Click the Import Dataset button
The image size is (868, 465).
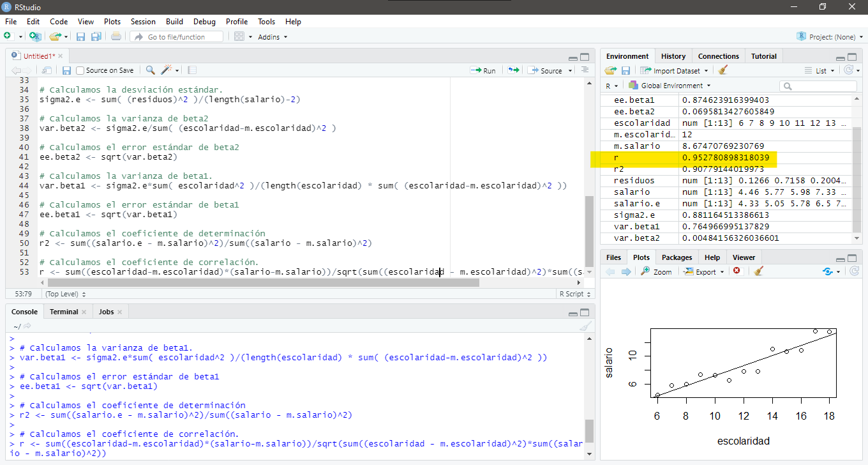point(673,71)
